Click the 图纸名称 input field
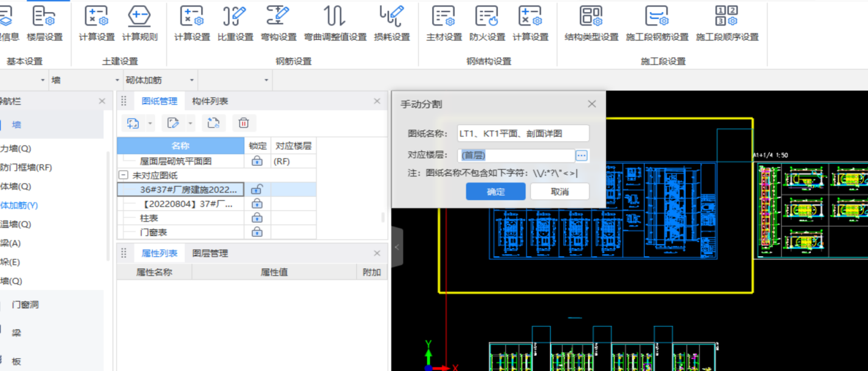 (523, 133)
